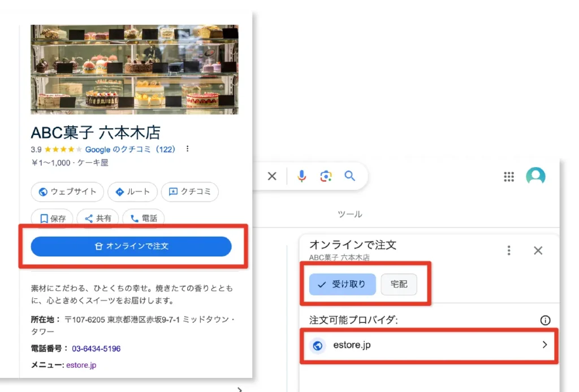Click the ウェブサイト website button
The height and width of the screenshot is (392, 579).
(x=67, y=192)
